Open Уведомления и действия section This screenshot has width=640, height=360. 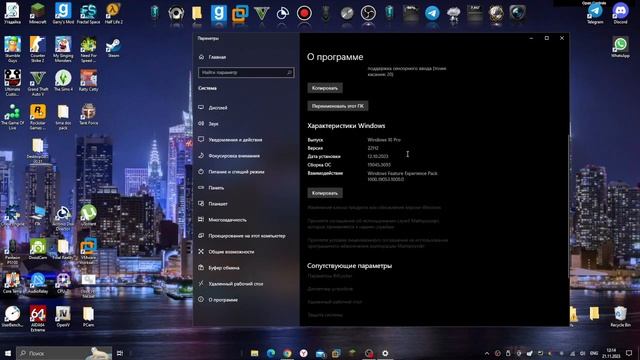[x=235, y=140]
